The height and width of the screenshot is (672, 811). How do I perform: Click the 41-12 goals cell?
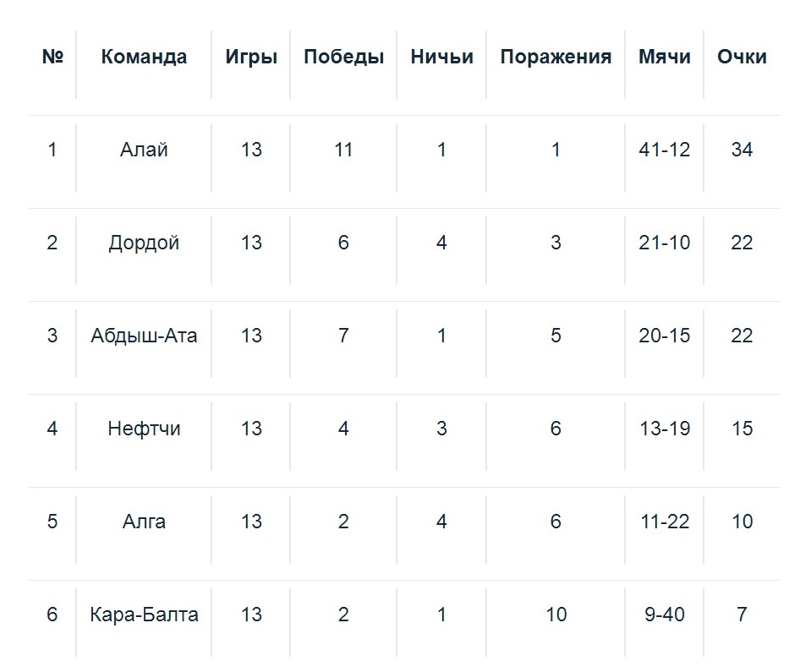pyautogui.click(x=665, y=150)
